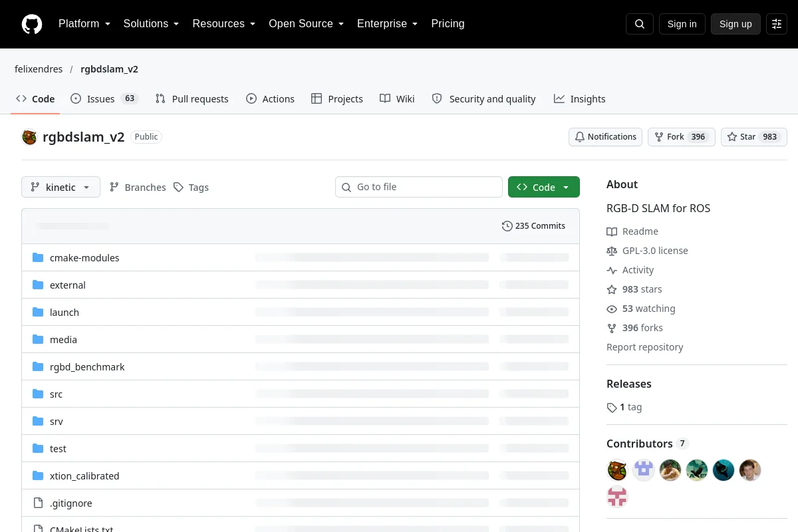Click the external folder icon
The image size is (798, 532).
38,285
